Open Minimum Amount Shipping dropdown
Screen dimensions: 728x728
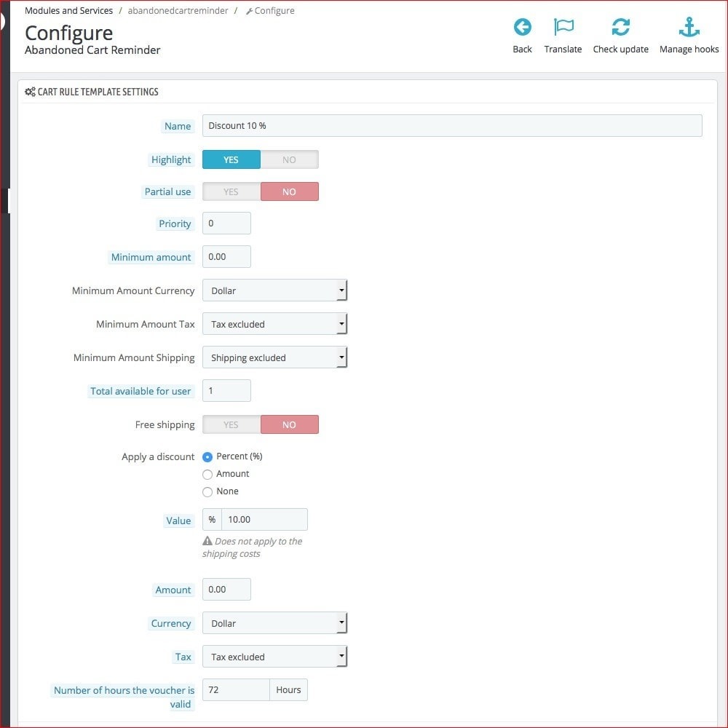point(275,357)
